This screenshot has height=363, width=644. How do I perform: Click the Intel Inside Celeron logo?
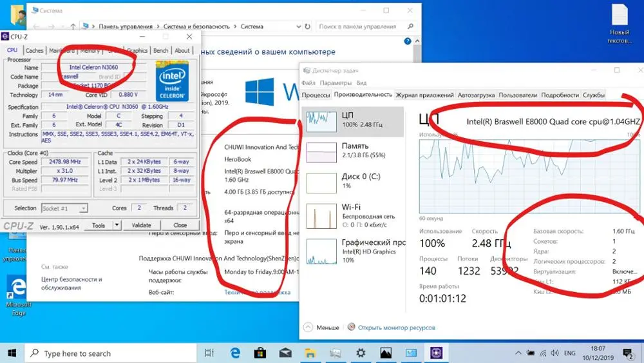click(x=172, y=81)
